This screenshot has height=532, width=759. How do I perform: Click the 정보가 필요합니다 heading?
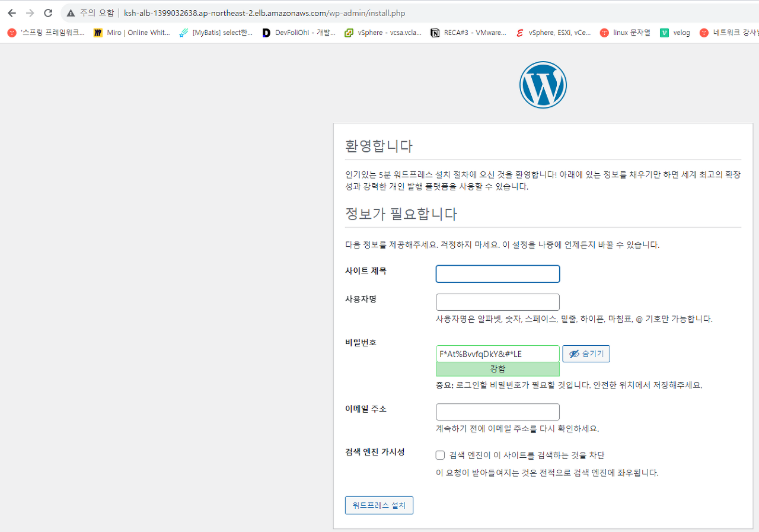point(401,214)
